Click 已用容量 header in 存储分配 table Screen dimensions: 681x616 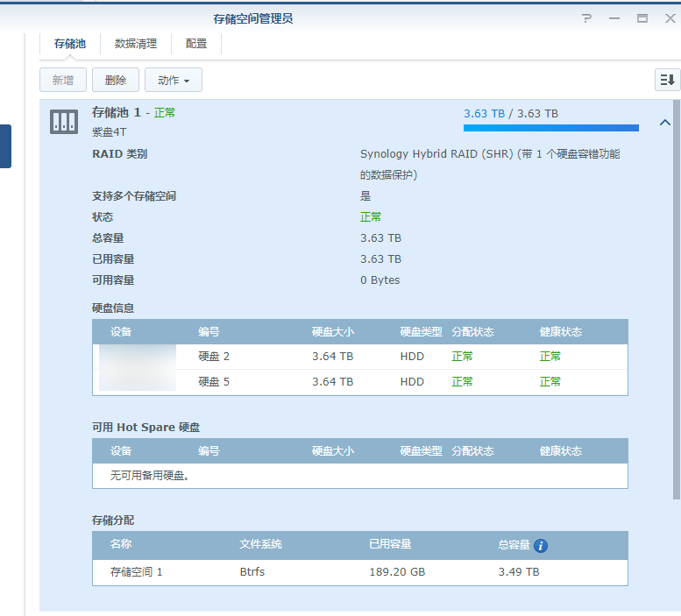[x=390, y=544]
